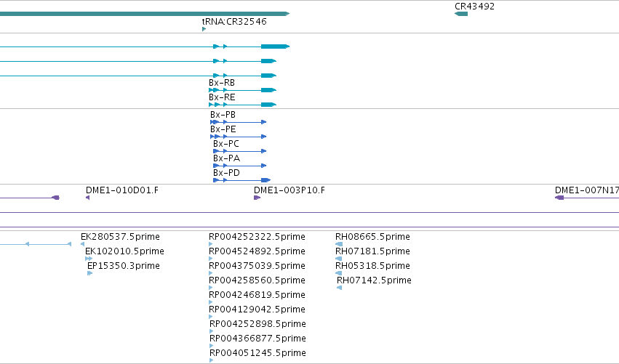Select the EK280537.5prime arrow marker
The width and height of the screenshot is (619, 364).
(x=82, y=244)
